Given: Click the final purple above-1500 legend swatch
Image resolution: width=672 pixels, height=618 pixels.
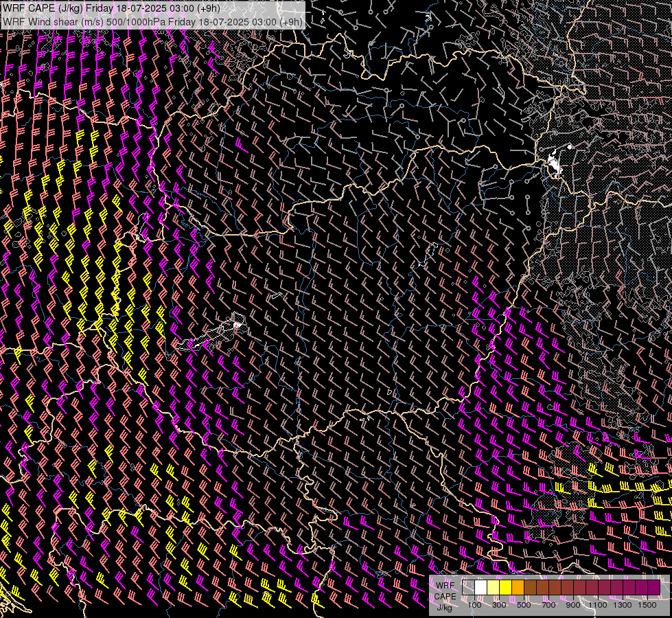Looking at the screenshot, I should tap(653, 587).
